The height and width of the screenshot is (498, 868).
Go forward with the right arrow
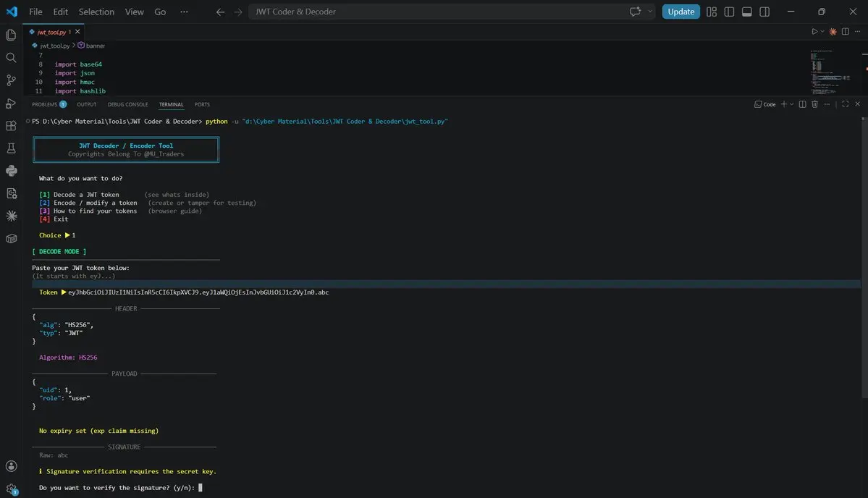tap(238, 12)
